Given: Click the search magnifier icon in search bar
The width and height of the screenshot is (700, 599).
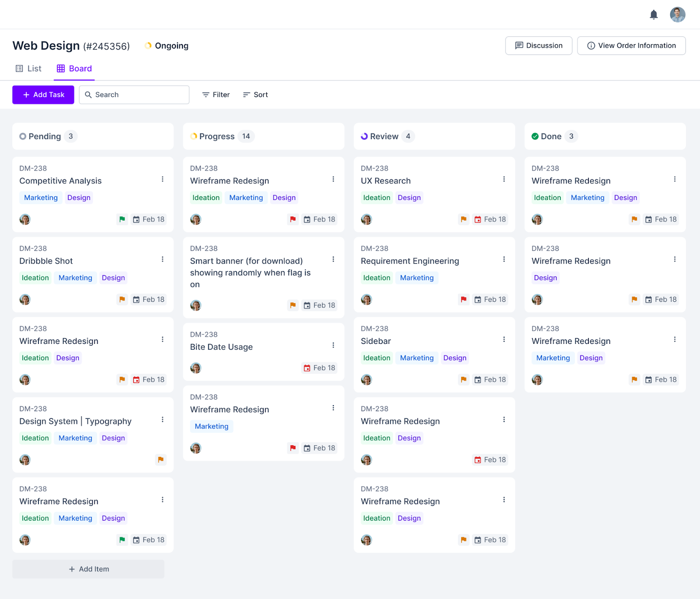Looking at the screenshot, I should pos(89,95).
